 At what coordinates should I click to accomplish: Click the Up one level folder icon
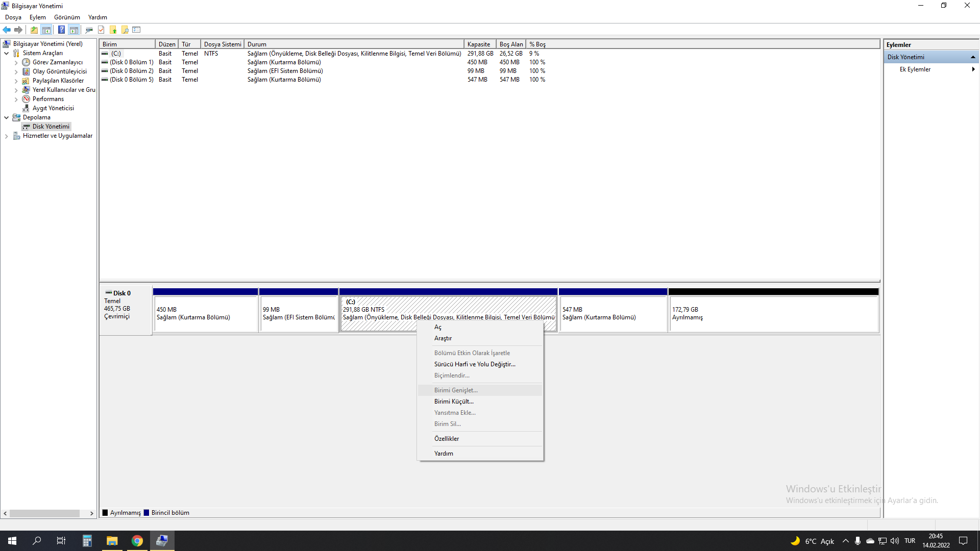(34, 30)
